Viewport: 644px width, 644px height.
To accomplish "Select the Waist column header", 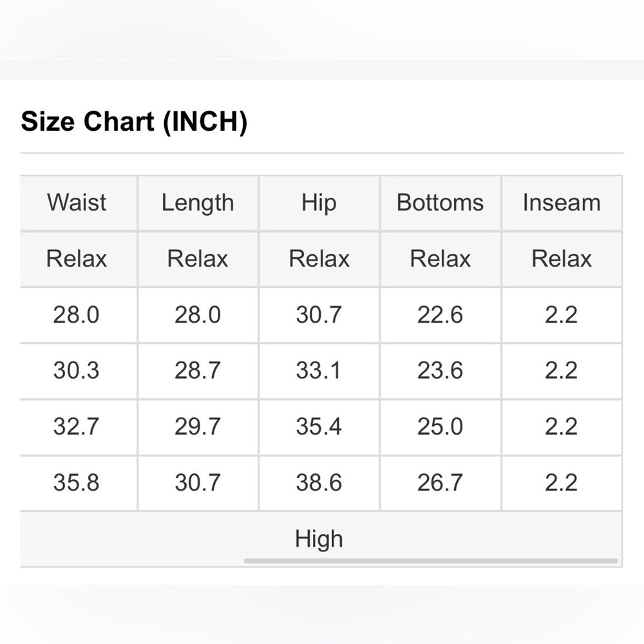I will 77,202.
